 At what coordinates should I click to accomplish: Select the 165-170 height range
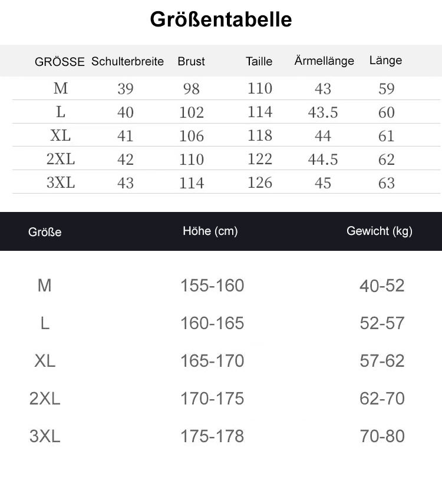coord(212,361)
